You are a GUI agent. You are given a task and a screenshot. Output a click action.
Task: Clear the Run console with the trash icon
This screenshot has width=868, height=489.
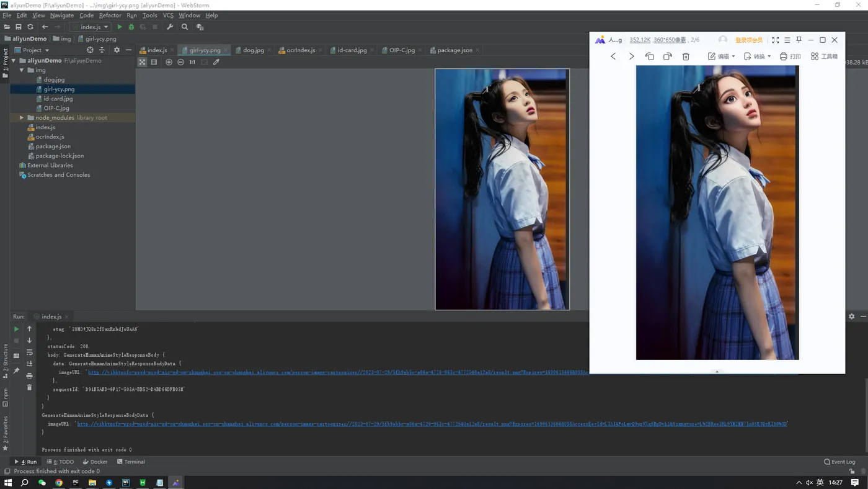click(29, 387)
